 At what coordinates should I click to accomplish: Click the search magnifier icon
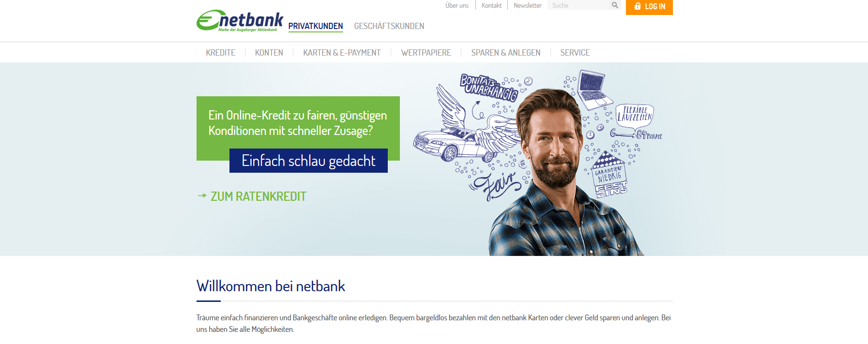[615, 5]
